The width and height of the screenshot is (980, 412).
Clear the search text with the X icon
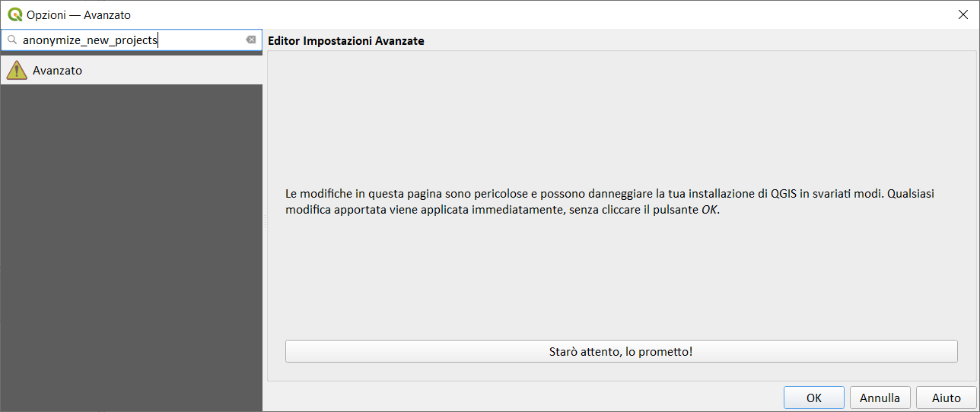[251, 40]
